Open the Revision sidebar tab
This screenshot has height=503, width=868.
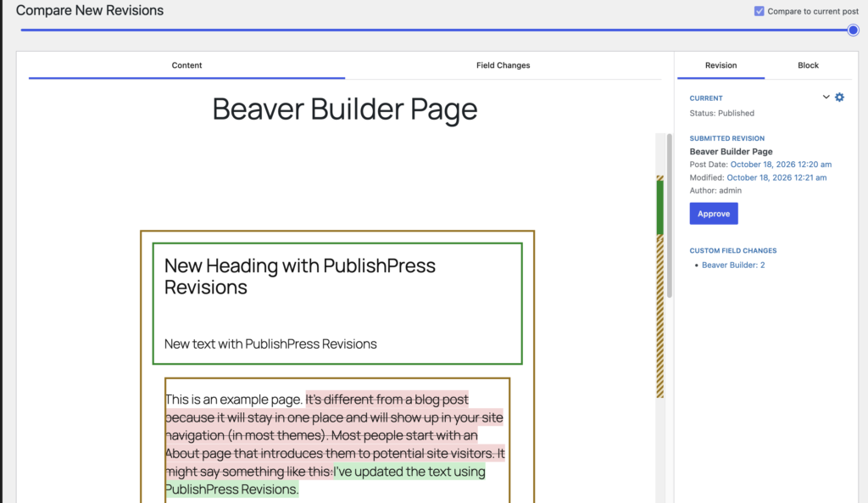point(721,65)
